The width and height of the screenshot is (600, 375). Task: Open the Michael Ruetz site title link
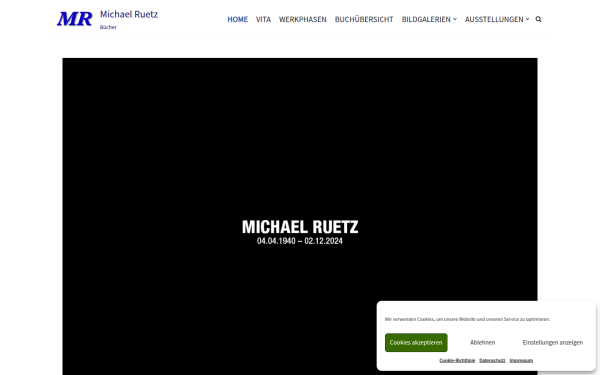coord(129,14)
